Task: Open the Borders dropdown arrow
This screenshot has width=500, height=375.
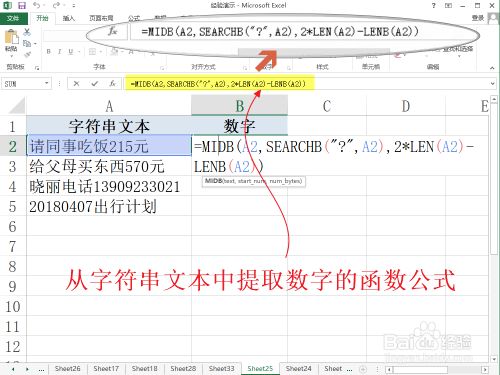Action: [x=100, y=52]
